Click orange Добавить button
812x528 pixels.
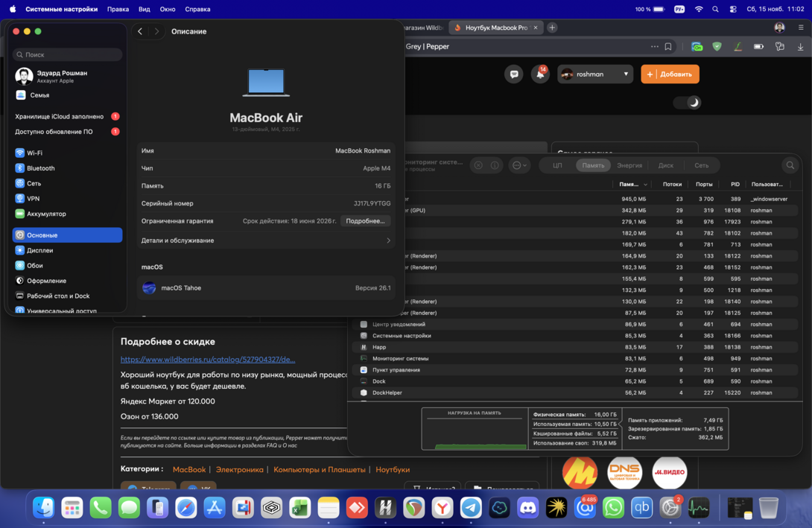(670, 74)
